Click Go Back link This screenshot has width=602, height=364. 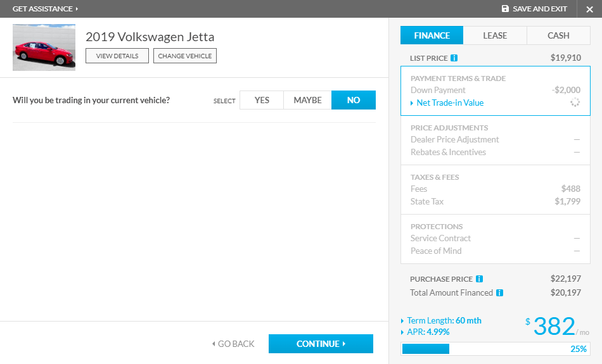coord(233,344)
